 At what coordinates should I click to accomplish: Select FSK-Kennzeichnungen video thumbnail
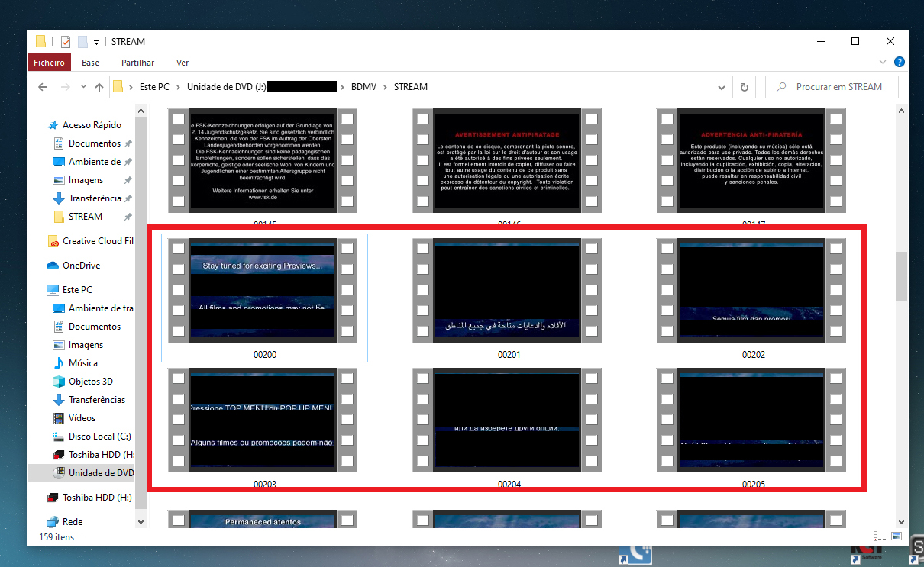point(263,160)
